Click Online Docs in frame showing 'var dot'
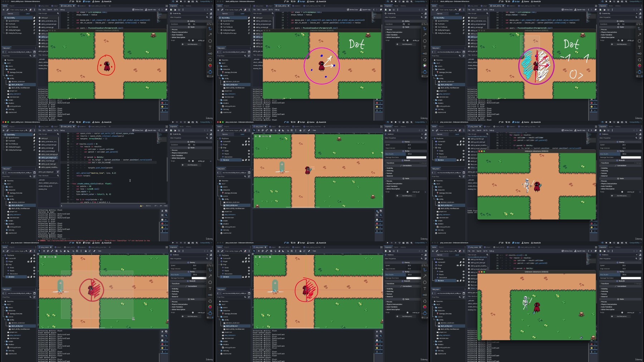 [x=138, y=130]
